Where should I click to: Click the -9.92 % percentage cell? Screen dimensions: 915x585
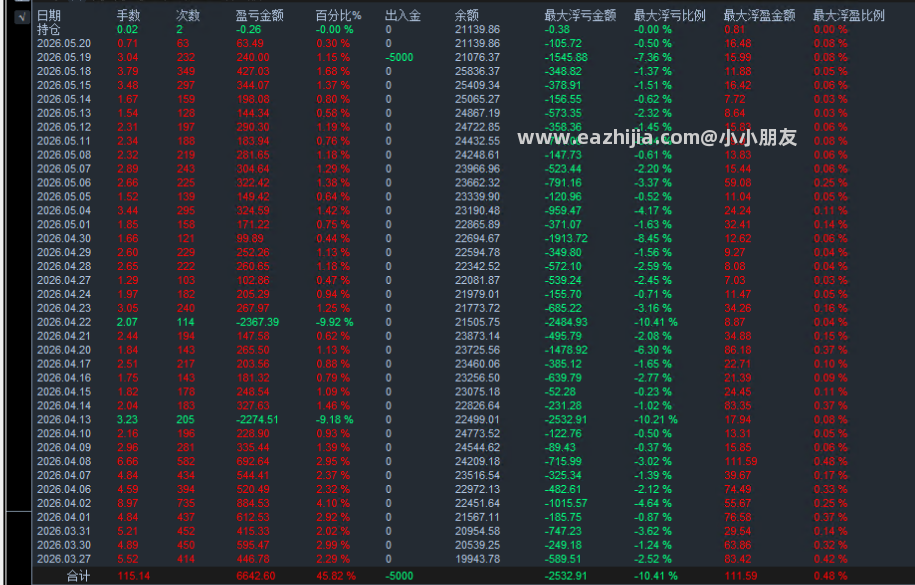(x=334, y=322)
